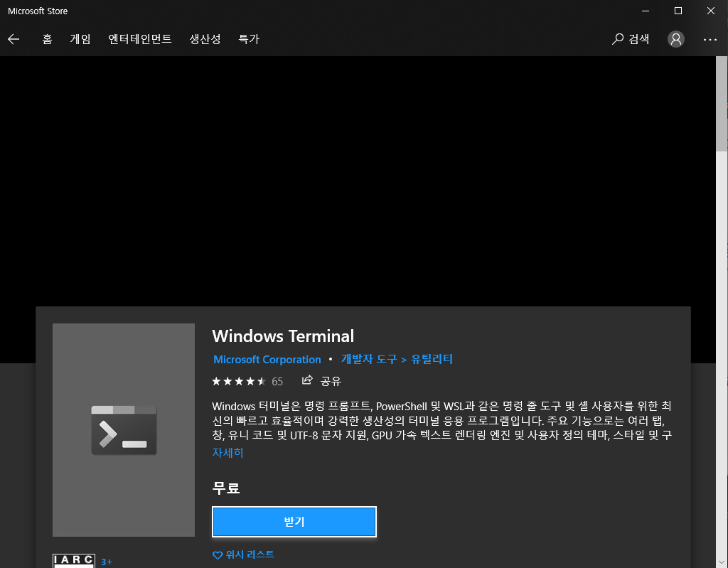
Task: Minimize the Microsoft Store window
Action: [646, 11]
